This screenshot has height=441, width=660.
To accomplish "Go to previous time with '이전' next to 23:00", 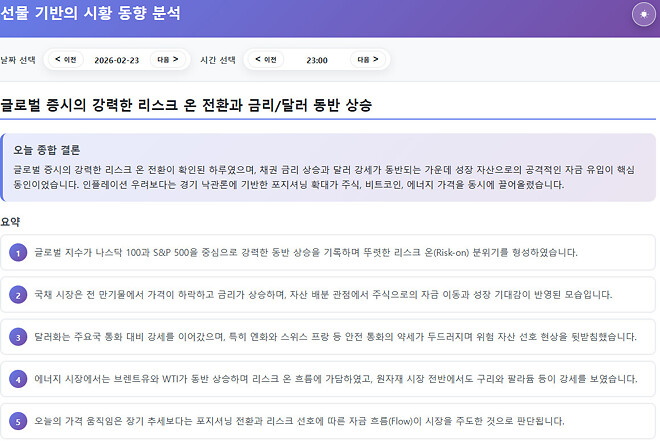I will [266, 59].
